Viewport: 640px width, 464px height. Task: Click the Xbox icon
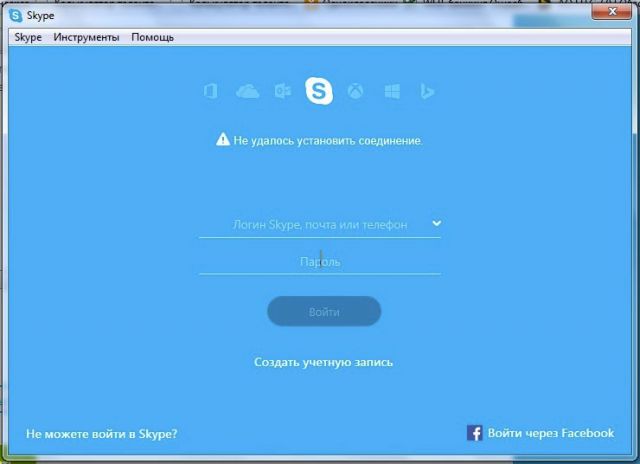coord(356,91)
